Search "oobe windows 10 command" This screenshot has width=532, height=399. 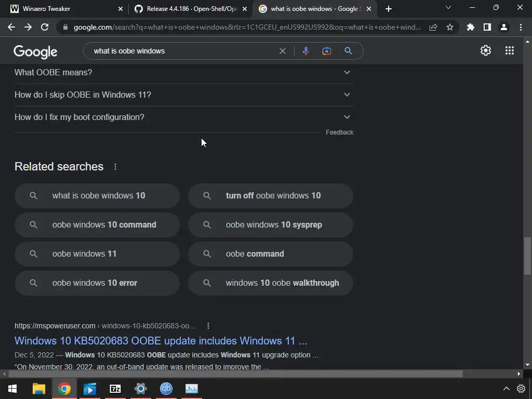click(x=97, y=225)
